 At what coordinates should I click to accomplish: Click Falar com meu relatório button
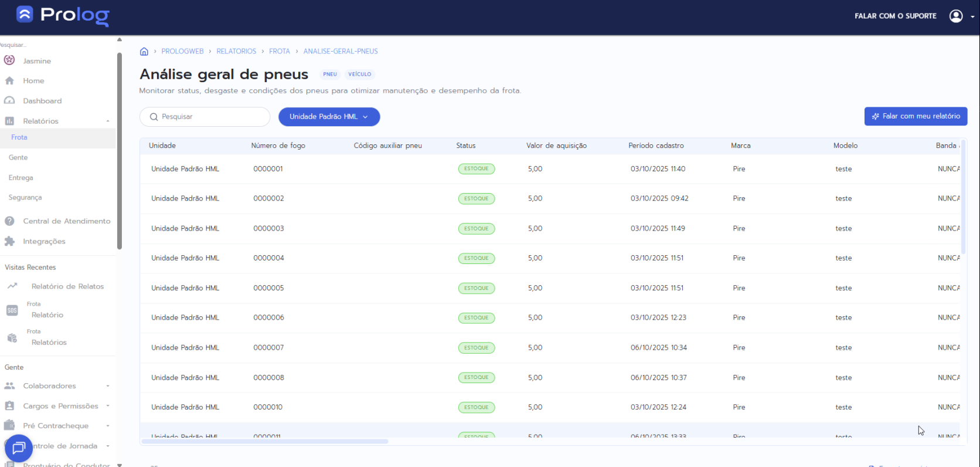point(916,116)
